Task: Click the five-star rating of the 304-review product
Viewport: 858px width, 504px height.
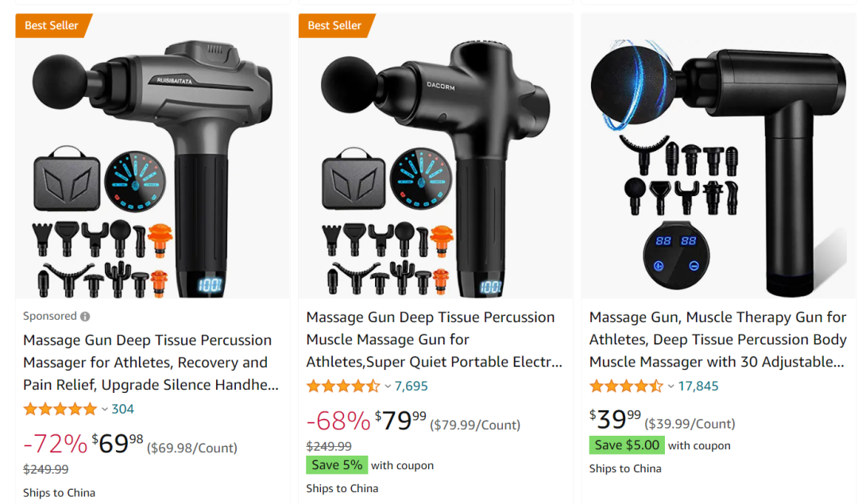Action: tap(60, 409)
